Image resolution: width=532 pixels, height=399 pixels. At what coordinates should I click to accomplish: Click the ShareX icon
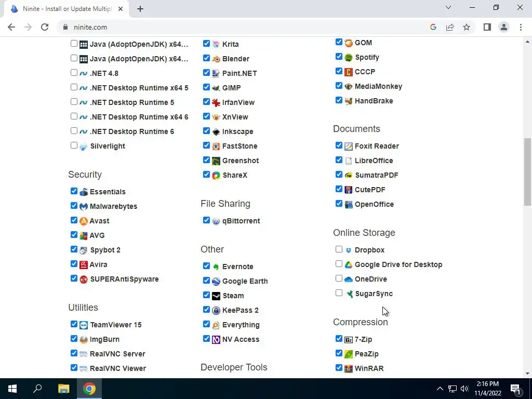coord(216,176)
